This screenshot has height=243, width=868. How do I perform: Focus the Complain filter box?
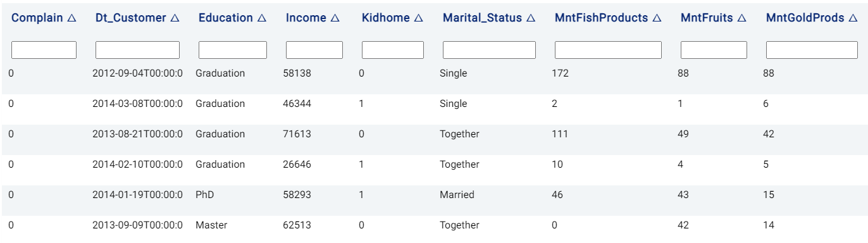pyautogui.click(x=44, y=50)
